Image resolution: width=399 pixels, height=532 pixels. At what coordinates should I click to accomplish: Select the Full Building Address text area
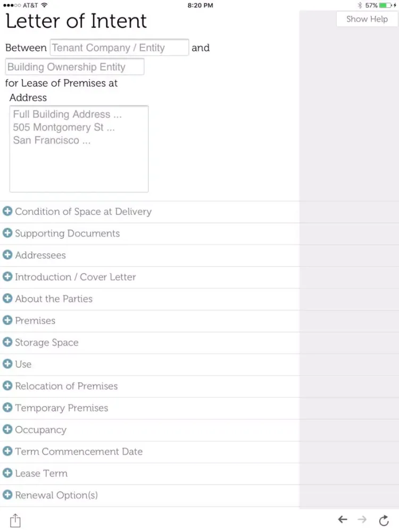coord(79,149)
